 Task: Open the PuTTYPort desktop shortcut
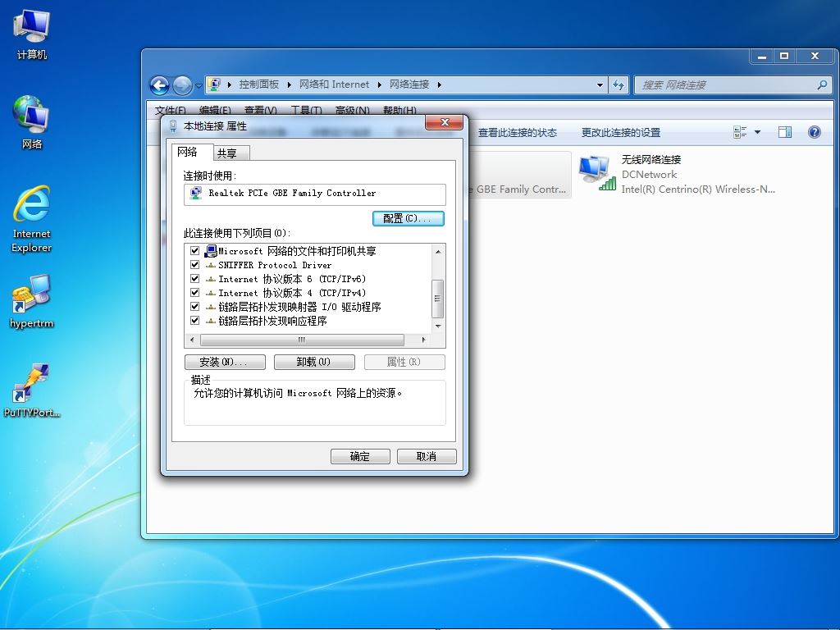(x=32, y=390)
